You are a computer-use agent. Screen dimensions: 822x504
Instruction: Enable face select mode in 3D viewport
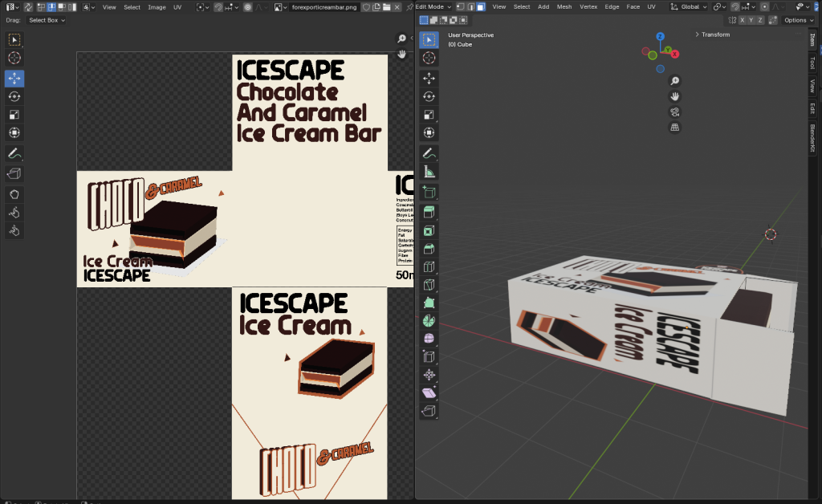pyautogui.click(x=480, y=6)
